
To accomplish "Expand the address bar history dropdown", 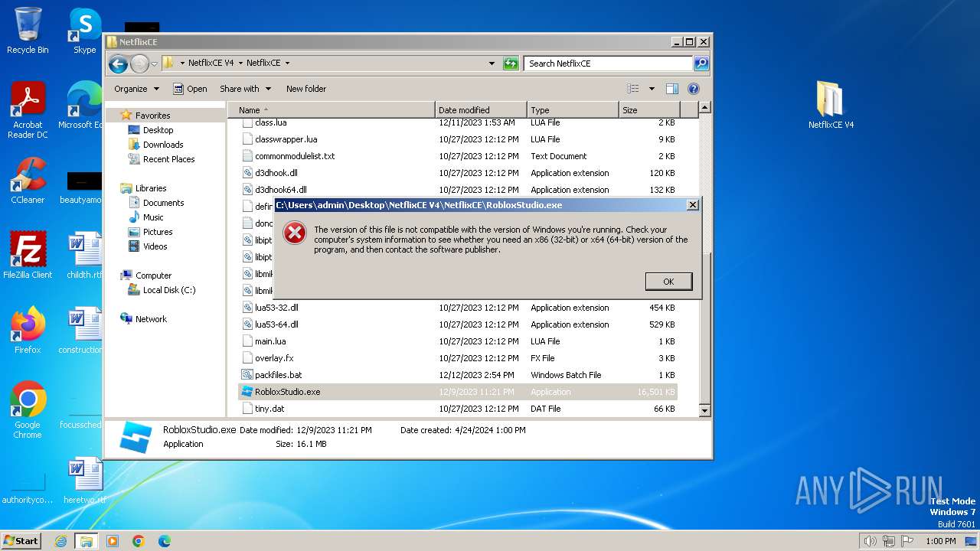I will tap(492, 64).
